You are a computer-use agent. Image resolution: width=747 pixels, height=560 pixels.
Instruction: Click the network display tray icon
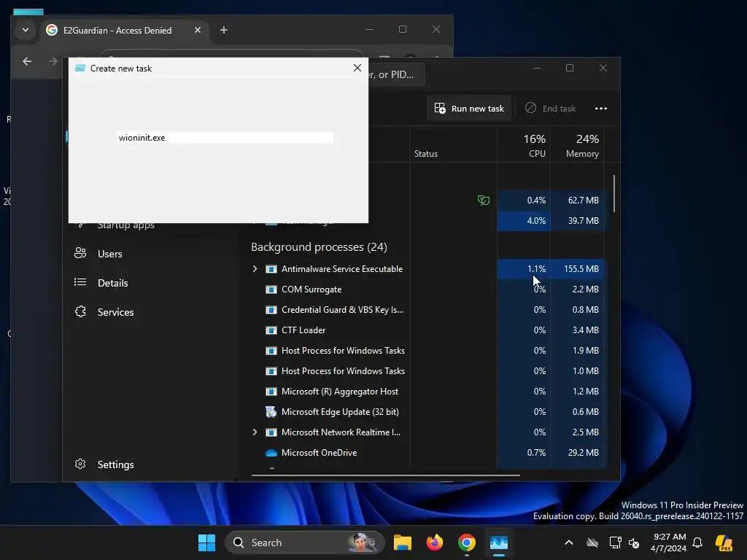615,542
